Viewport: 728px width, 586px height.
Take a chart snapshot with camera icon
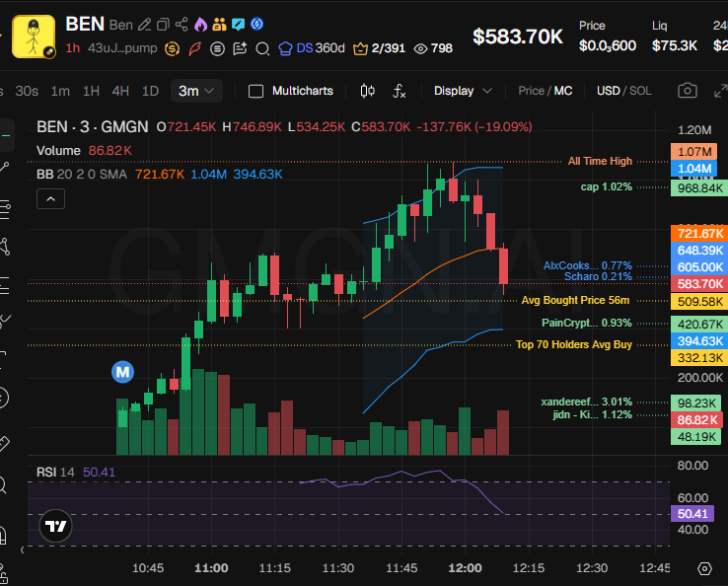click(688, 91)
